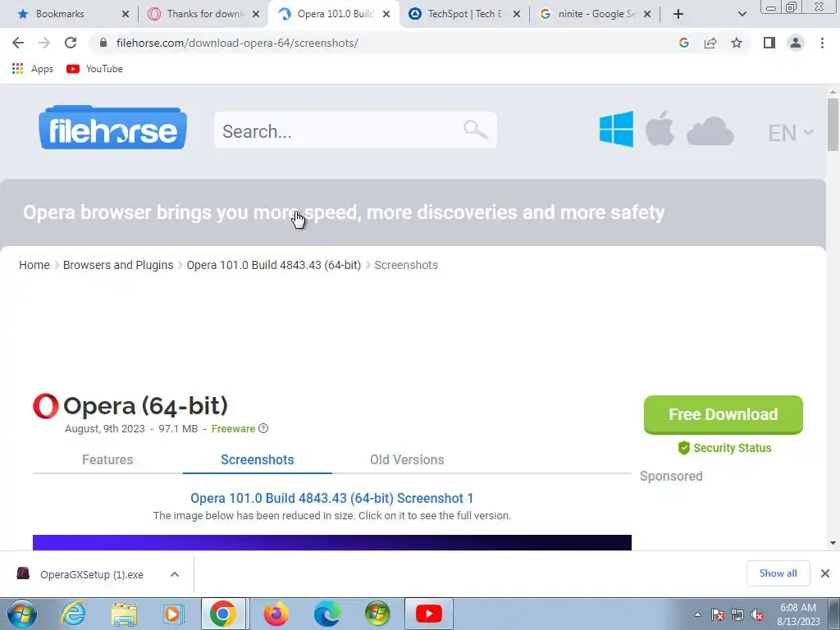Open Opera 101.0 Build 4843.43 breadcrumb link
Image resolution: width=840 pixels, height=630 pixels.
tap(274, 265)
